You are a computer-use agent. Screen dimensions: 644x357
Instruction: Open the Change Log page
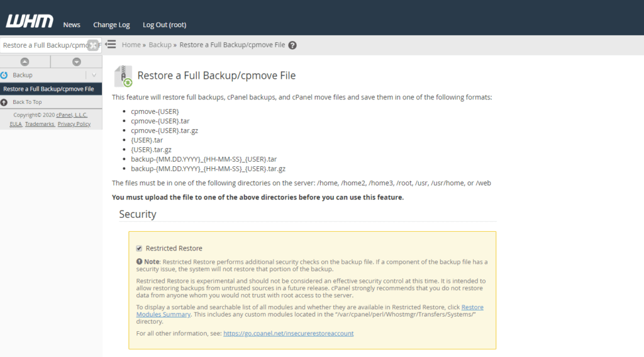pyautogui.click(x=111, y=25)
